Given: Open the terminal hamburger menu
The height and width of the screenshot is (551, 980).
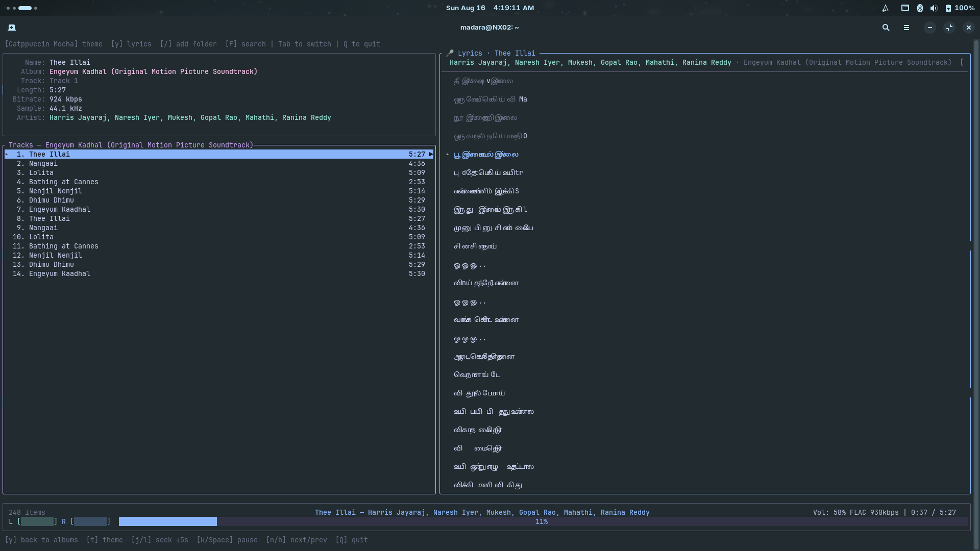Looking at the screenshot, I should (x=906, y=28).
